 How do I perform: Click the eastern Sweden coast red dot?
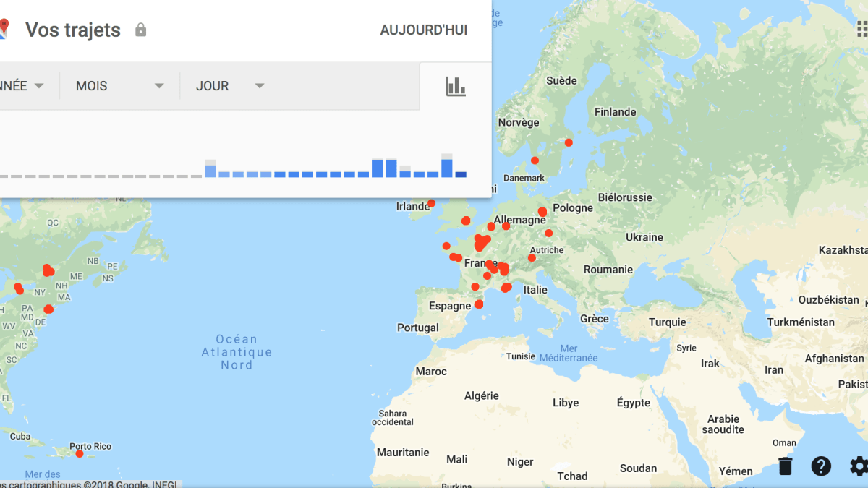pos(569,142)
